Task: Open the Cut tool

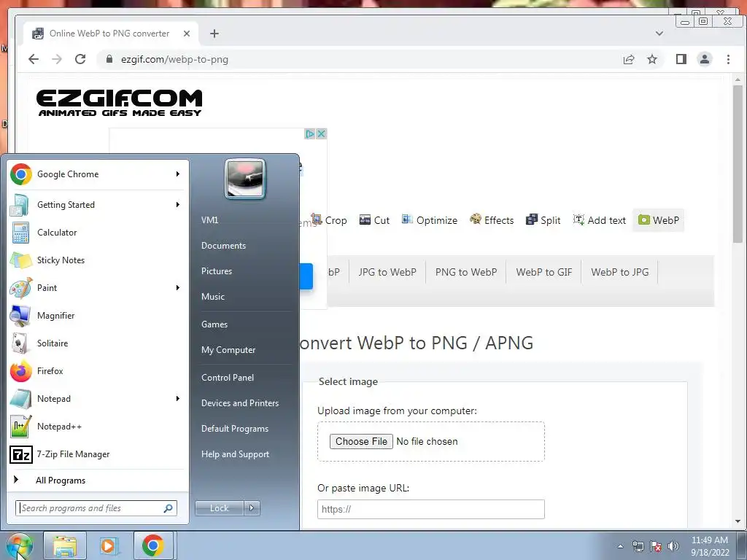Action: coord(374,220)
